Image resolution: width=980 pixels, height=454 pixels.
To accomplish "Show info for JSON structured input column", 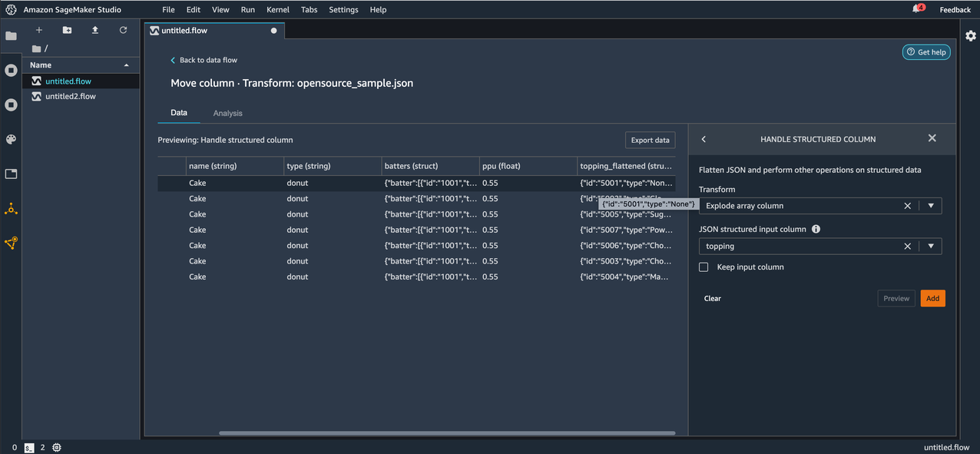I will pyautogui.click(x=816, y=229).
